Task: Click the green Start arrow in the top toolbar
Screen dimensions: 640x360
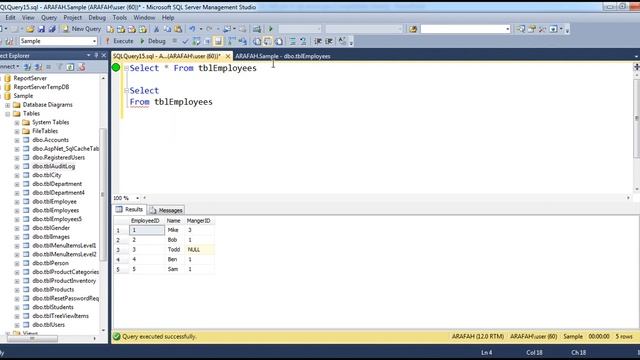Action: 271,29
